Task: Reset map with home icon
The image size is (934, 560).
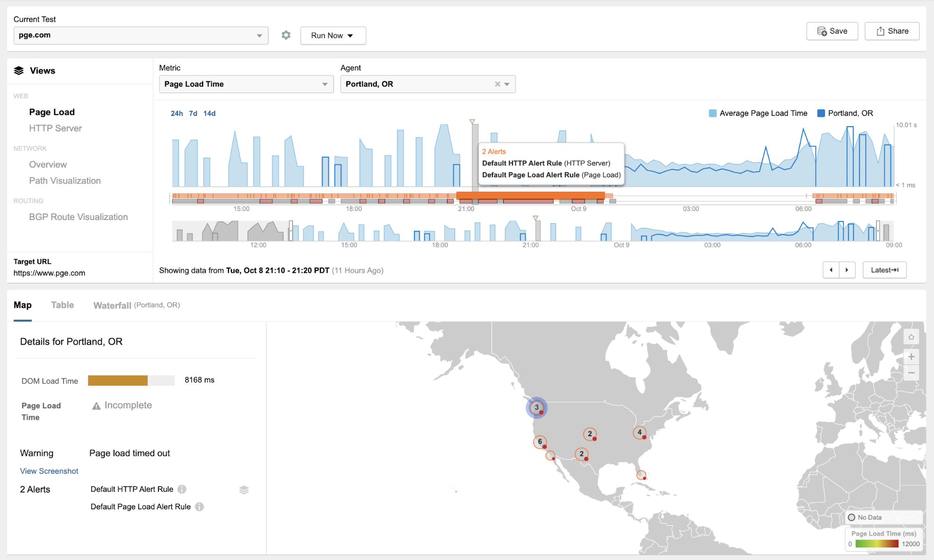Action: point(911,337)
